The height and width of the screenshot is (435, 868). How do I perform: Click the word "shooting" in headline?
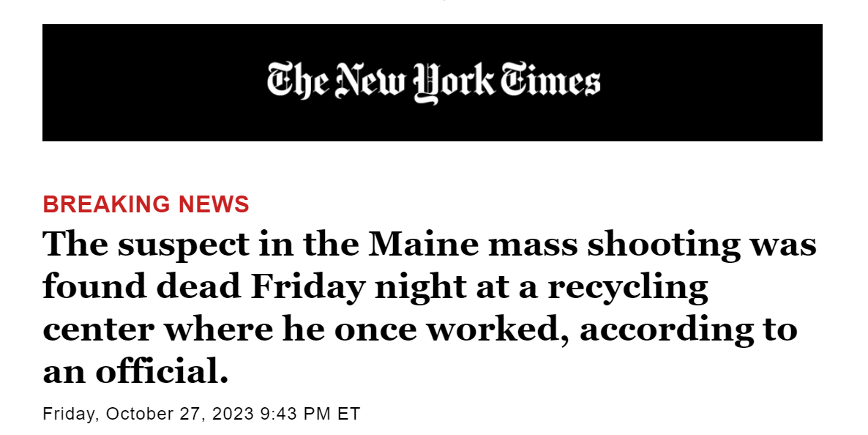pyautogui.click(x=664, y=245)
